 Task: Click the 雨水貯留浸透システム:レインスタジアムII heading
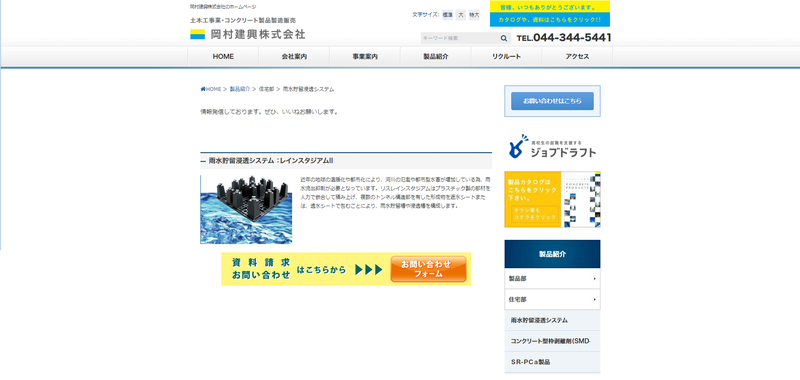[271, 161]
